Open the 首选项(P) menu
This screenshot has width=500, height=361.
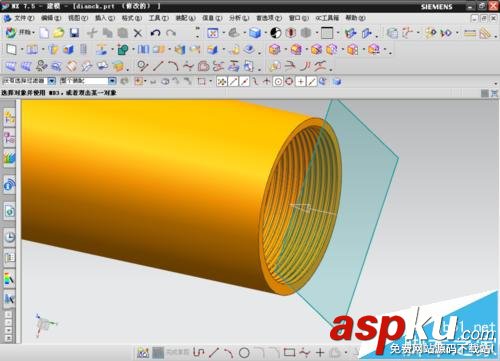point(269,18)
